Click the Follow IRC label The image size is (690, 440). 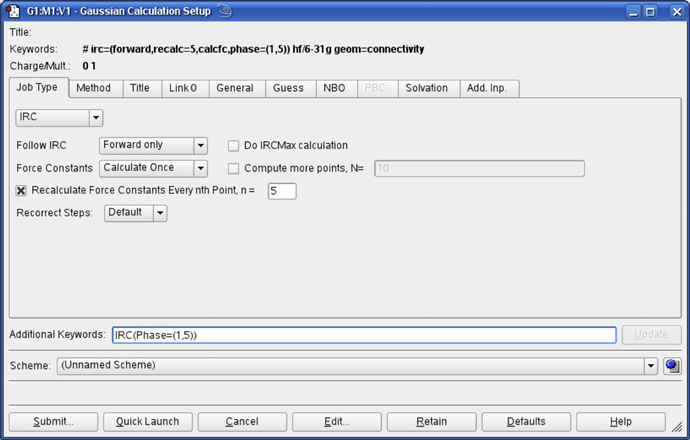point(41,146)
